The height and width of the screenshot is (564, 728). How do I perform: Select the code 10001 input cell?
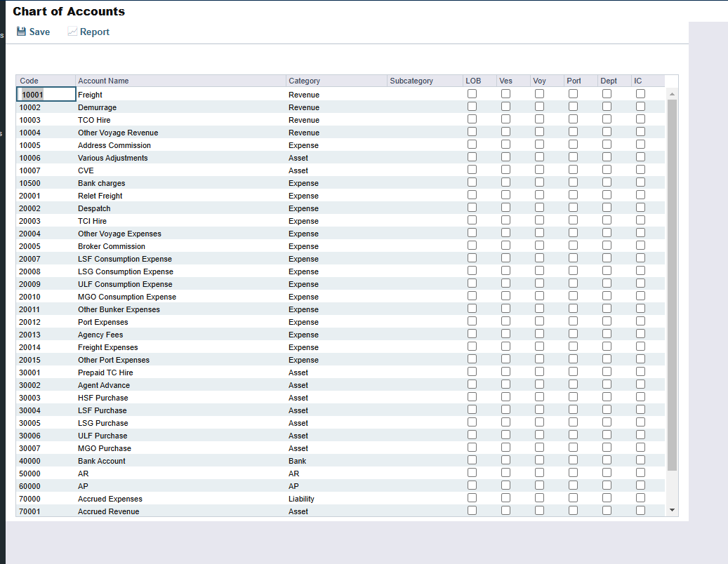pos(46,95)
